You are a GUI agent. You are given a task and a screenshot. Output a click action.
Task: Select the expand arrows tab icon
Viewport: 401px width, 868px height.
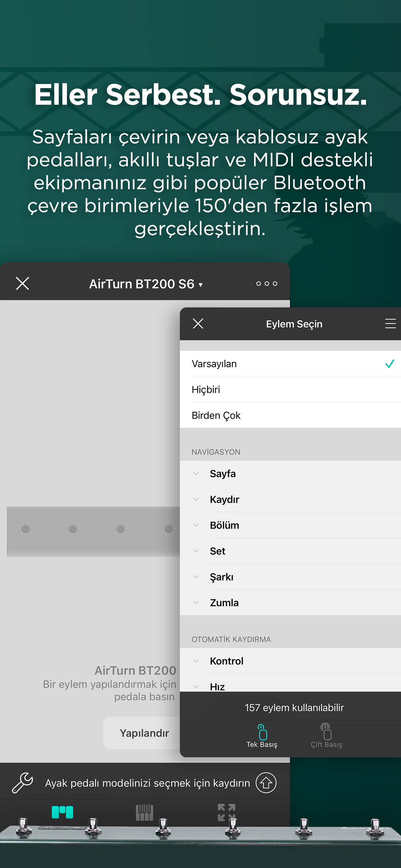click(226, 812)
